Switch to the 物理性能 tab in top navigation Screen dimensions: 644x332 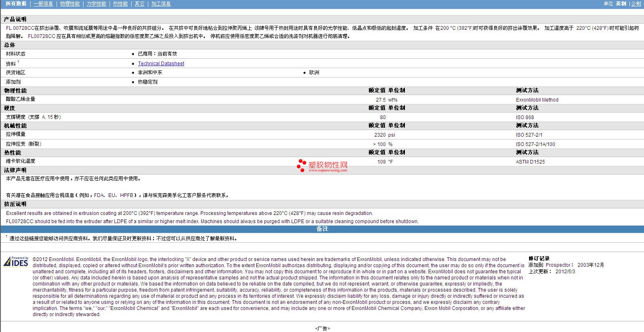click(x=70, y=4)
